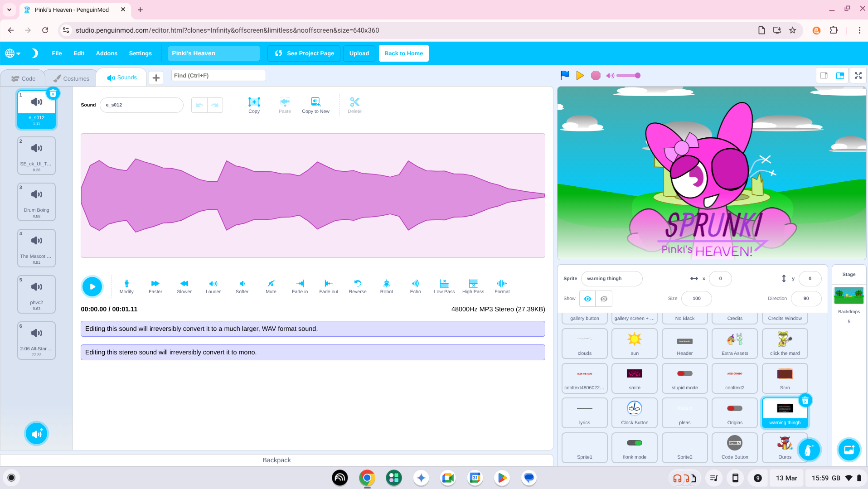Screen dimensions: 868x489
Task: Edit the sprite name field
Action: pos(611,279)
